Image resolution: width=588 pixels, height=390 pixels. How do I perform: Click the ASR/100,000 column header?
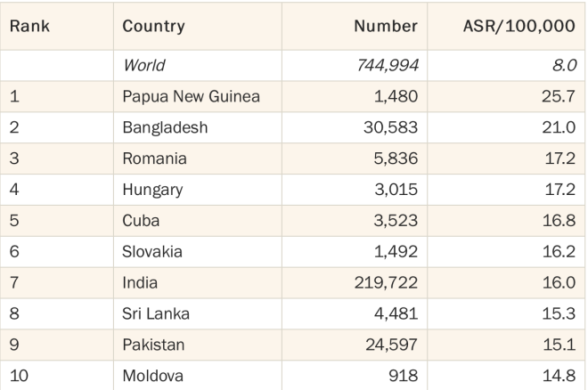pos(519,26)
